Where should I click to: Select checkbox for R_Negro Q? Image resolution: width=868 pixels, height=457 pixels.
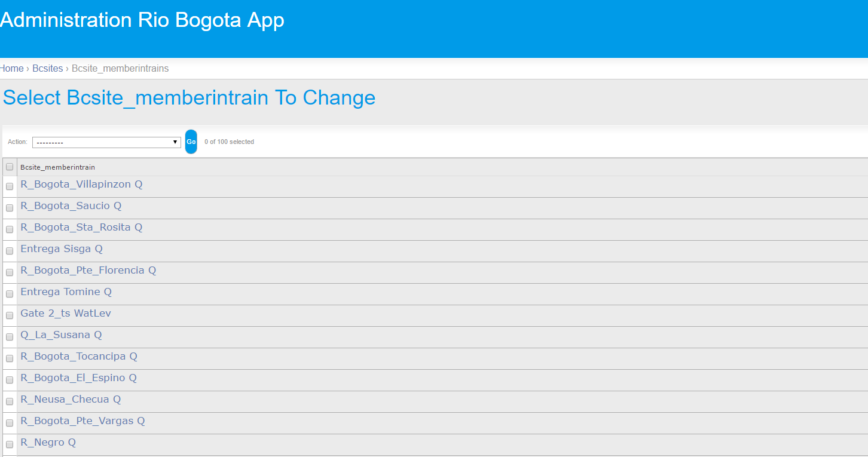pyautogui.click(x=10, y=444)
